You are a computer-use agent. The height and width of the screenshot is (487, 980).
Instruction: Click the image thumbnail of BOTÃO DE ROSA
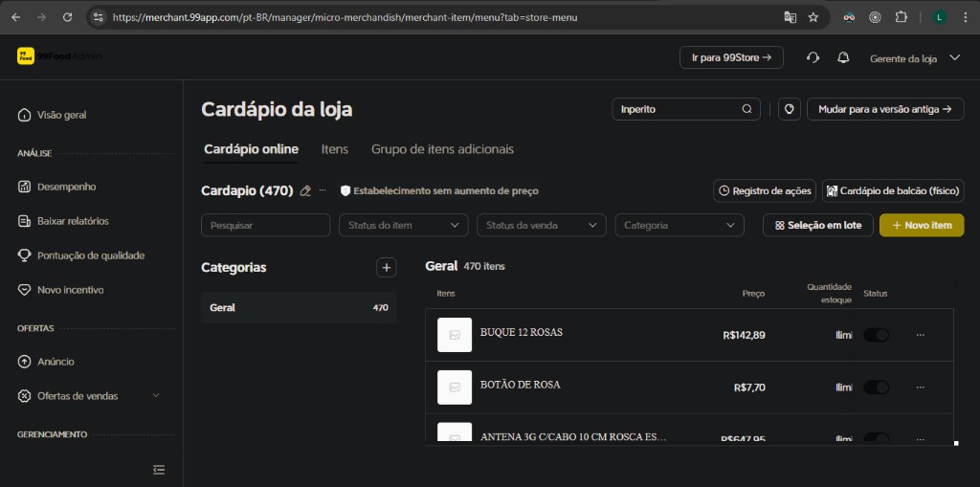[455, 387]
